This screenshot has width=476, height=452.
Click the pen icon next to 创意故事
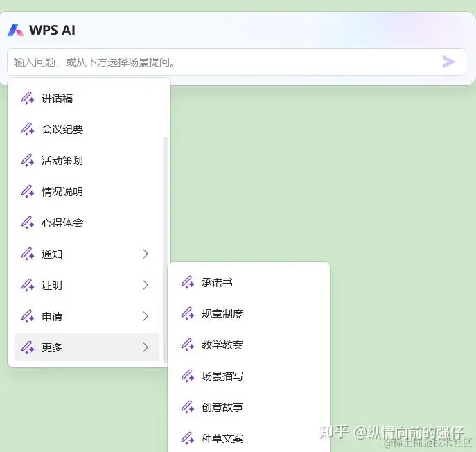[188, 408]
